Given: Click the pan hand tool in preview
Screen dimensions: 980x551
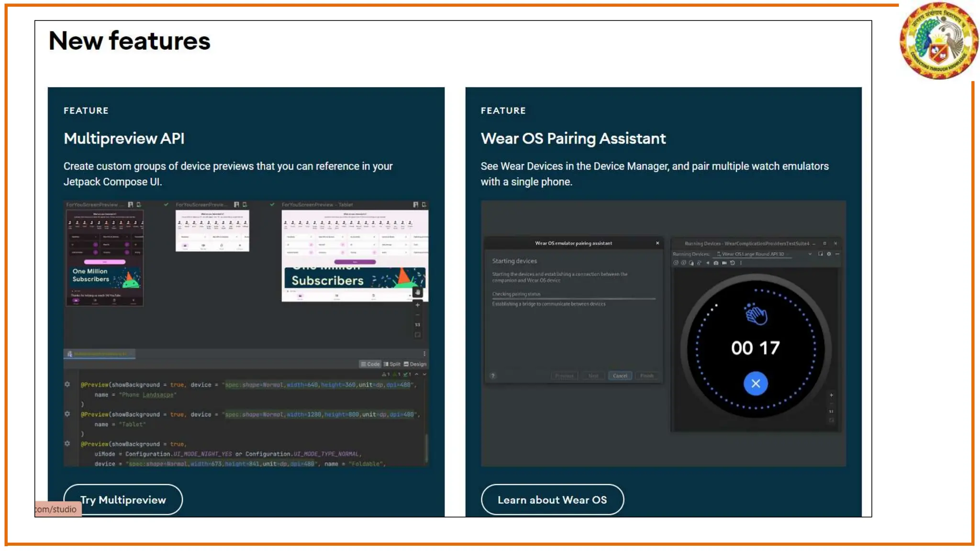Looking at the screenshot, I should (417, 292).
